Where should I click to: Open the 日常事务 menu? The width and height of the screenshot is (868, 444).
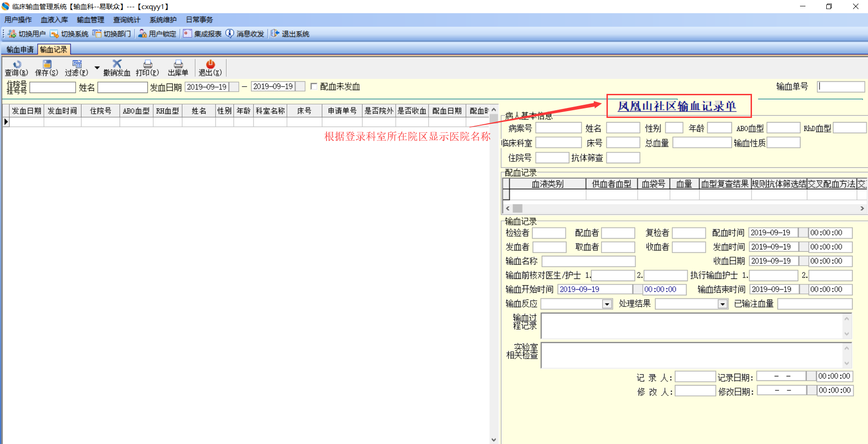pyautogui.click(x=199, y=20)
